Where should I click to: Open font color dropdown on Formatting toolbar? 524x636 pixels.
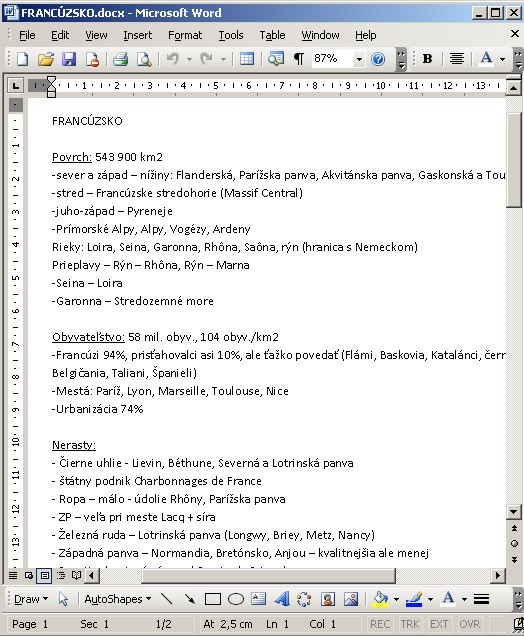(503, 60)
